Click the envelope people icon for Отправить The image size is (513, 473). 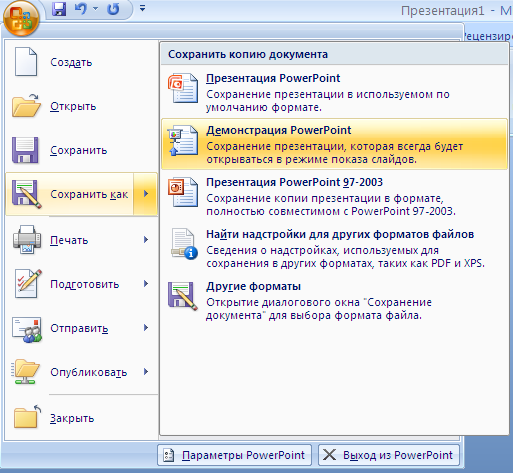tap(27, 329)
